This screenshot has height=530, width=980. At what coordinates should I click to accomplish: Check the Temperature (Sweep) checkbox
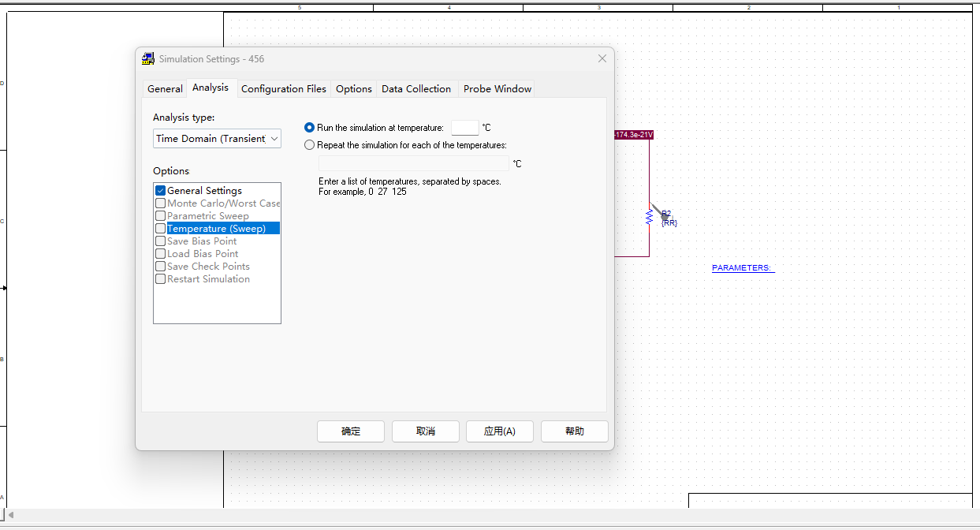click(160, 229)
